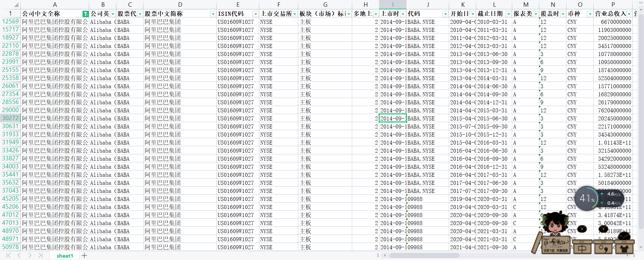Click the split-pane handle above vertical scrollbar

[x=641, y=3]
